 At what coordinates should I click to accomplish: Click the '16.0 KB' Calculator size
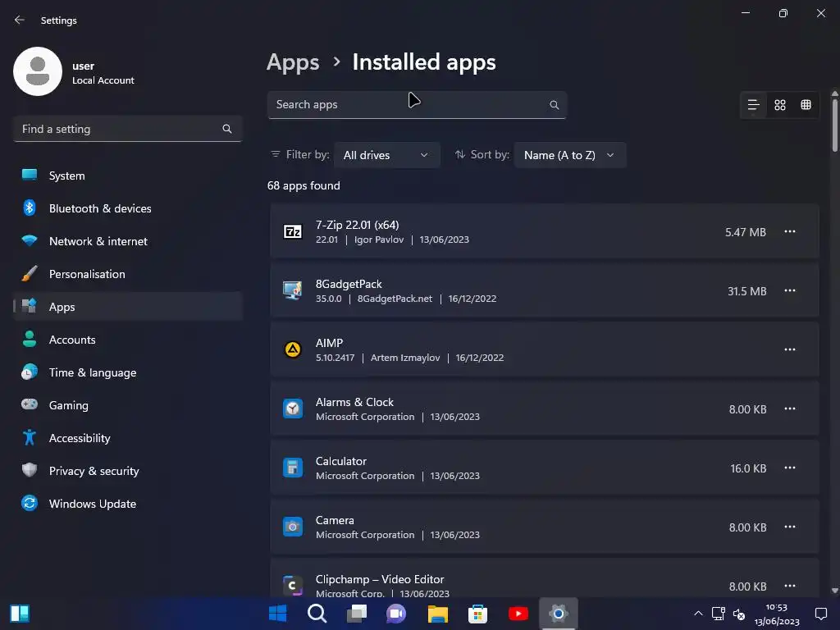pos(748,468)
